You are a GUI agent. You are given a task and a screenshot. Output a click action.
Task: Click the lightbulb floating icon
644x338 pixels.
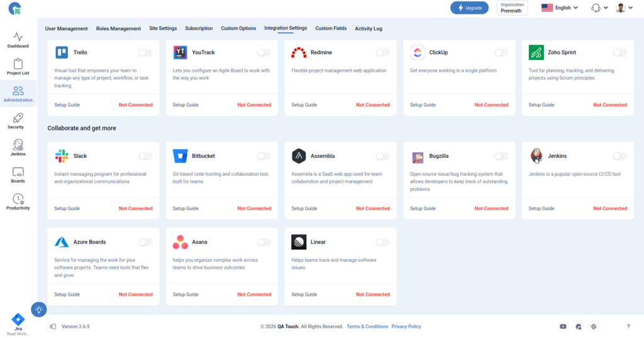[x=38, y=310]
